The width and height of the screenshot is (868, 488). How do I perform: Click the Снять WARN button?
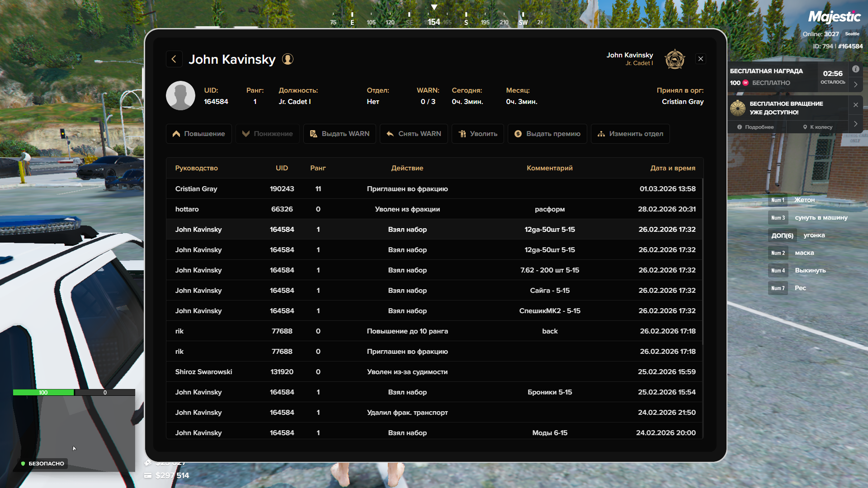(x=414, y=134)
